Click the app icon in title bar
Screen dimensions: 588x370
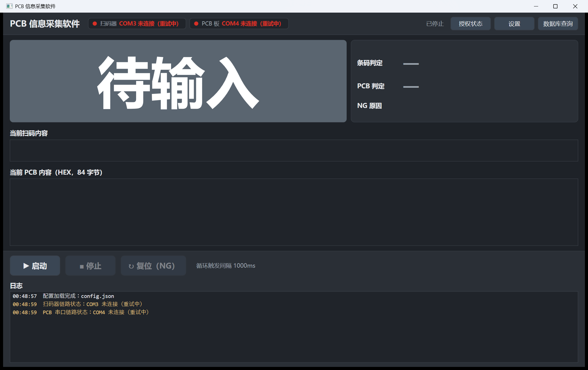coord(9,6)
